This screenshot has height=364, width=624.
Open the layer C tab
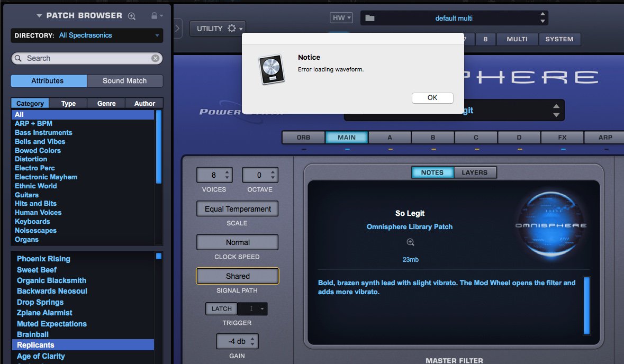[x=476, y=137]
